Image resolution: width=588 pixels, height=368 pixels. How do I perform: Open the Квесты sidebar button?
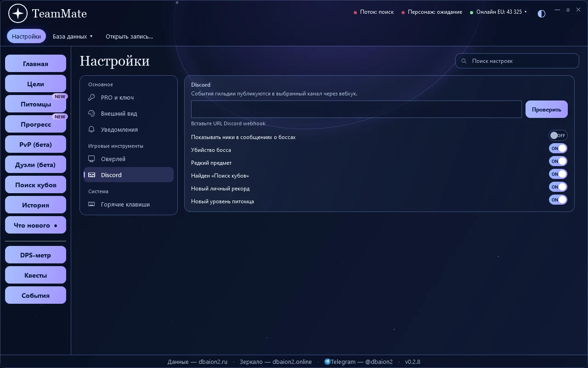35,275
